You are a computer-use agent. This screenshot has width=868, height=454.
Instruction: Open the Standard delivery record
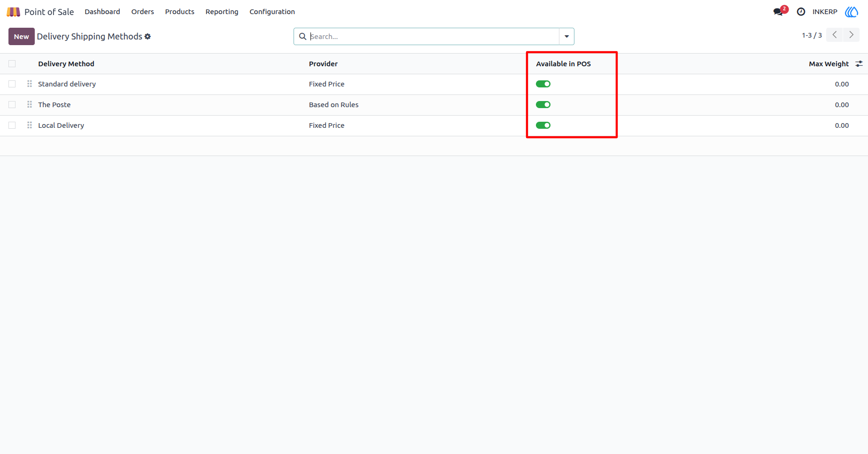[67, 84]
